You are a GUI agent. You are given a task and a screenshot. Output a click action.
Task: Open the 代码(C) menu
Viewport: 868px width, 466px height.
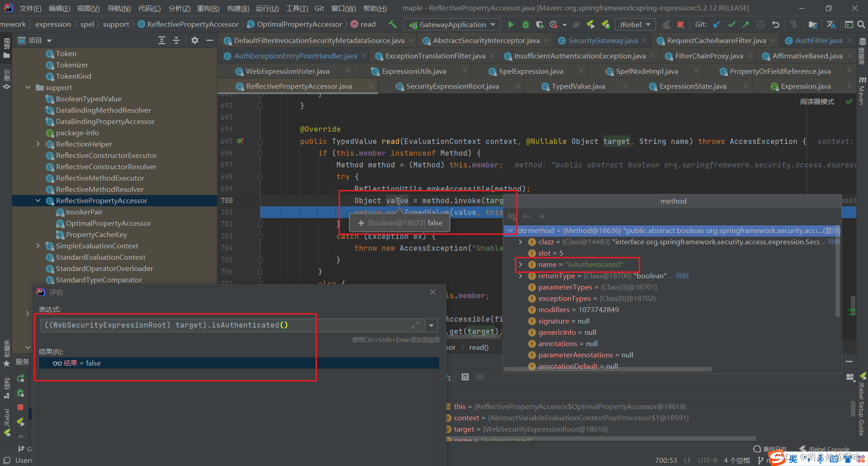pos(149,8)
